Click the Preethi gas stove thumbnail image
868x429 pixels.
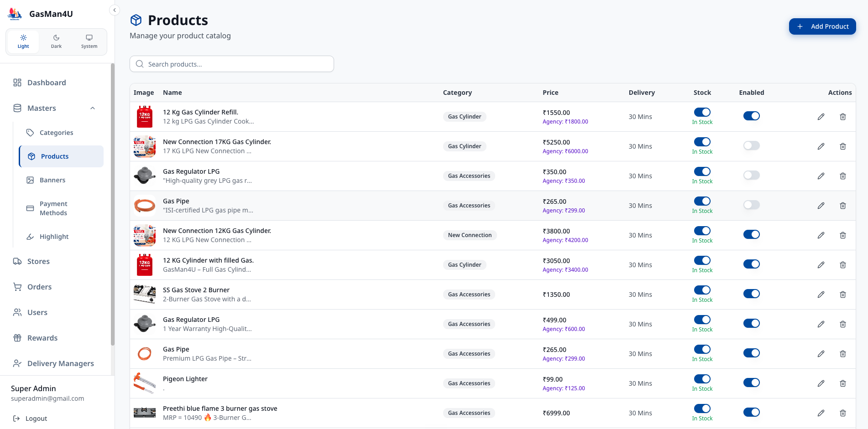144,413
